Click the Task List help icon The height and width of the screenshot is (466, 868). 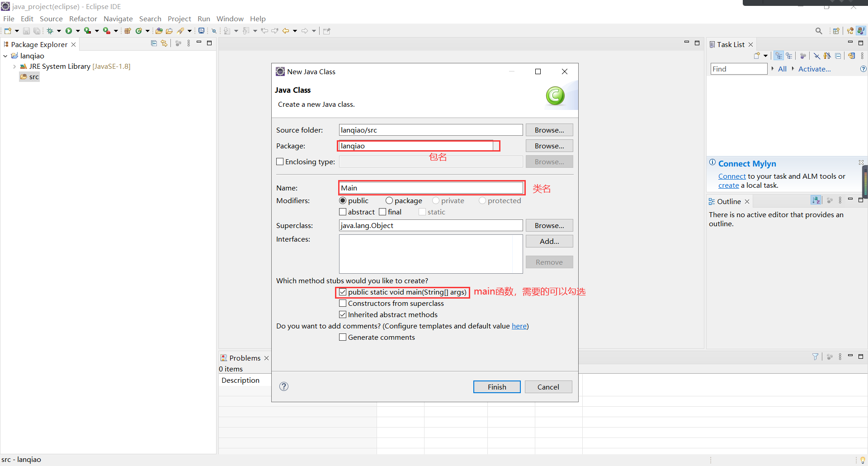863,69
